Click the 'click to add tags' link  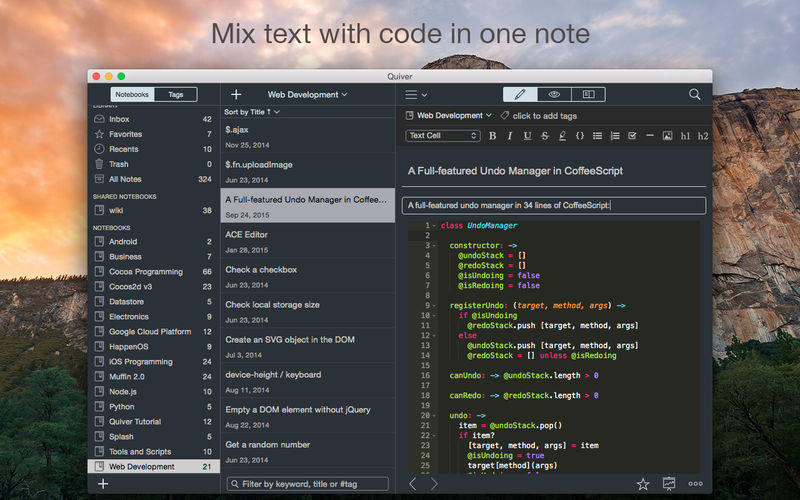click(x=543, y=116)
